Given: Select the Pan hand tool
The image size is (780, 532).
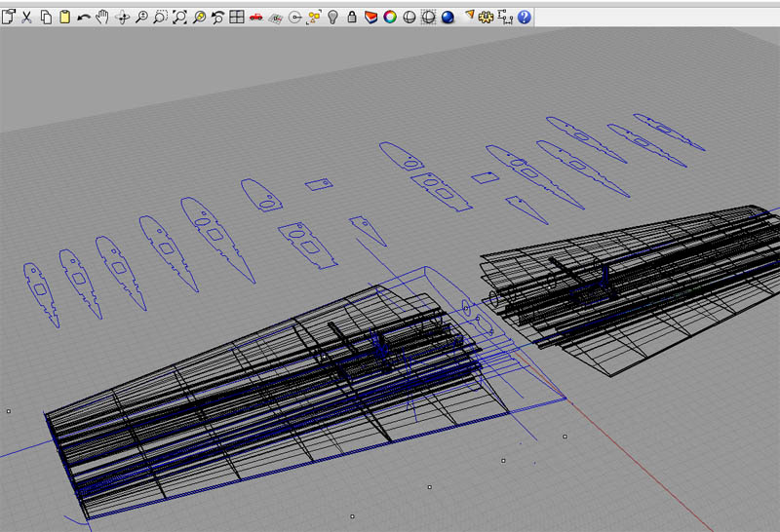Looking at the screenshot, I should pyautogui.click(x=102, y=17).
